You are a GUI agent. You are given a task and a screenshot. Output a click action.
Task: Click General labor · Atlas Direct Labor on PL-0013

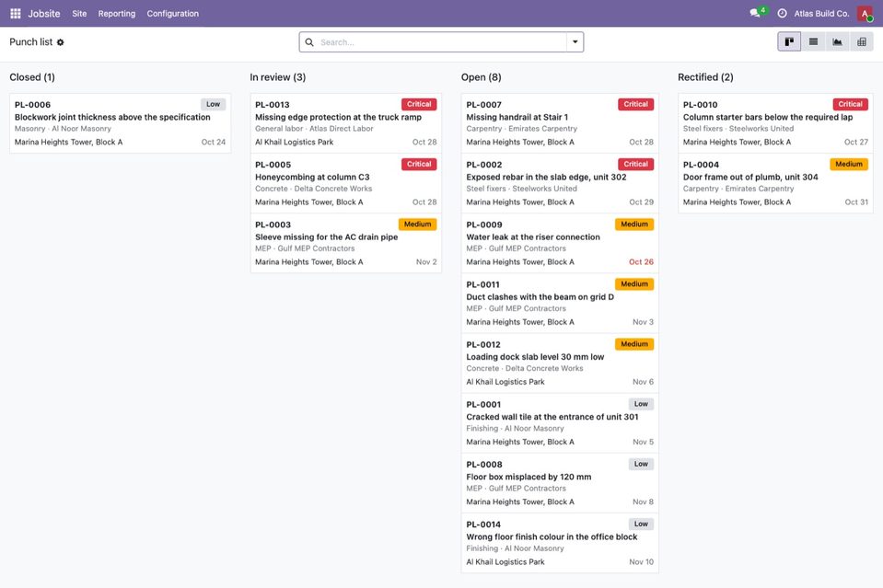(x=314, y=128)
